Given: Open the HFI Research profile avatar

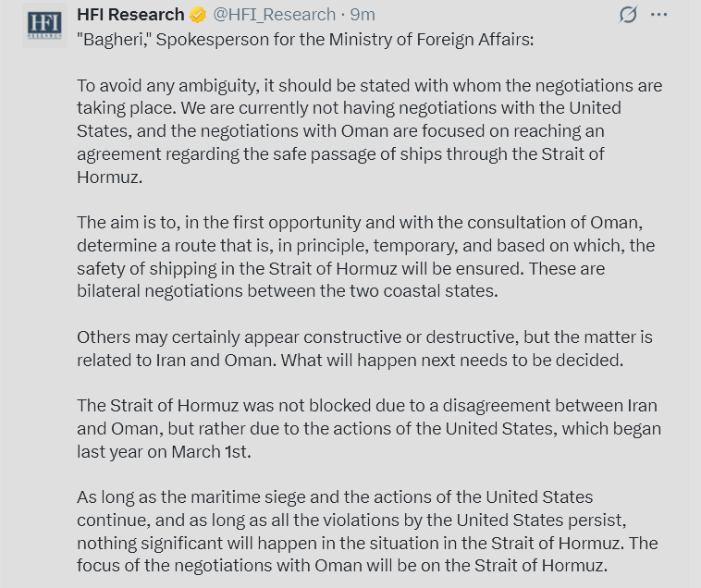Looking at the screenshot, I should [x=44, y=26].
